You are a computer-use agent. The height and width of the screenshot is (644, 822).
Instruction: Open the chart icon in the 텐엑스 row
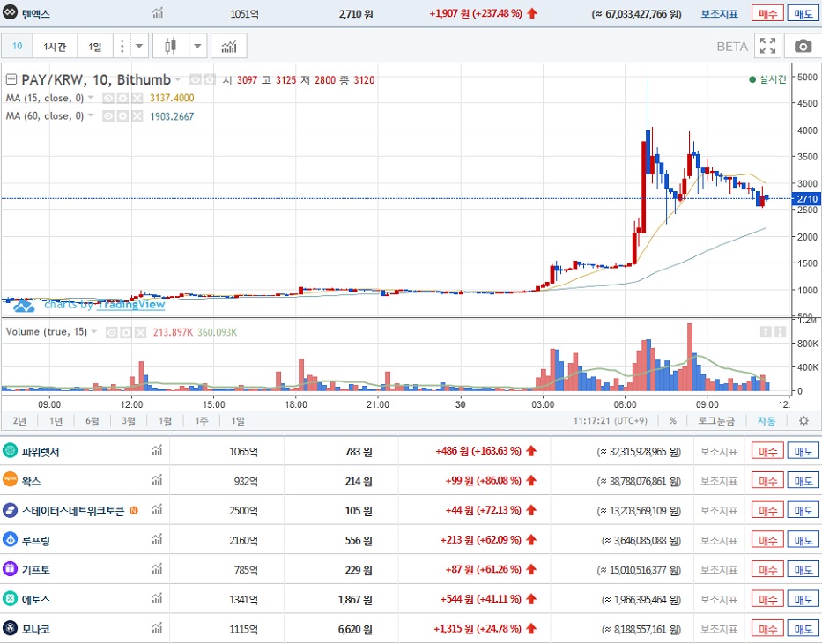pyautogui.click(x=158, y=13)
